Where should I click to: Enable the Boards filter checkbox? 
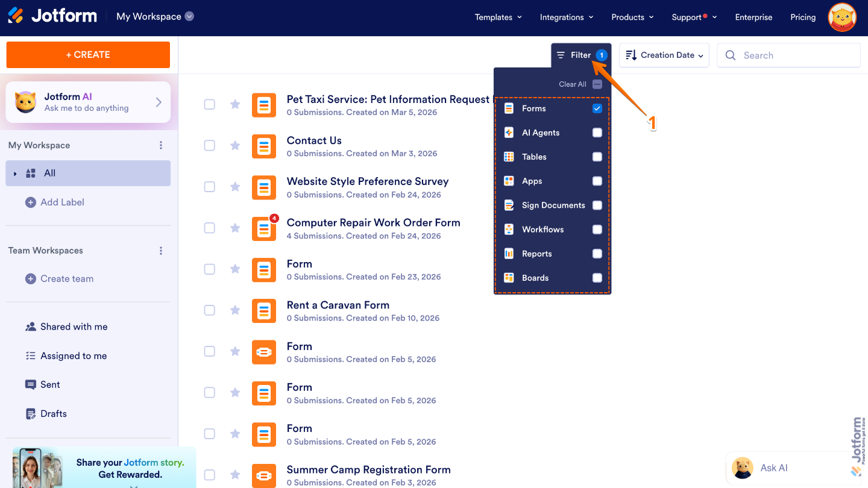pyautogui.click(x=597, y=278)
